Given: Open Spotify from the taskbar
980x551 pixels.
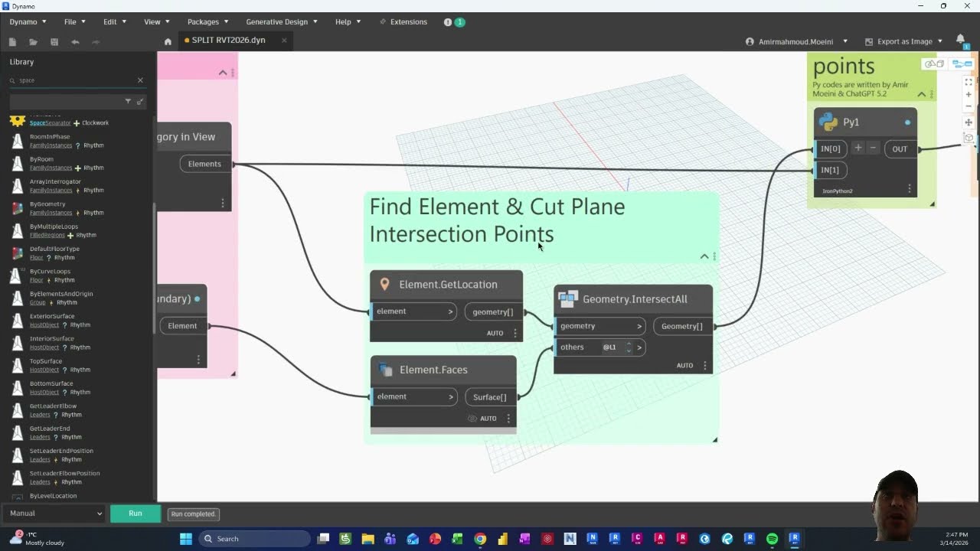Looking at the screenshot, I should pyautogui.click(x=772, y=539).
